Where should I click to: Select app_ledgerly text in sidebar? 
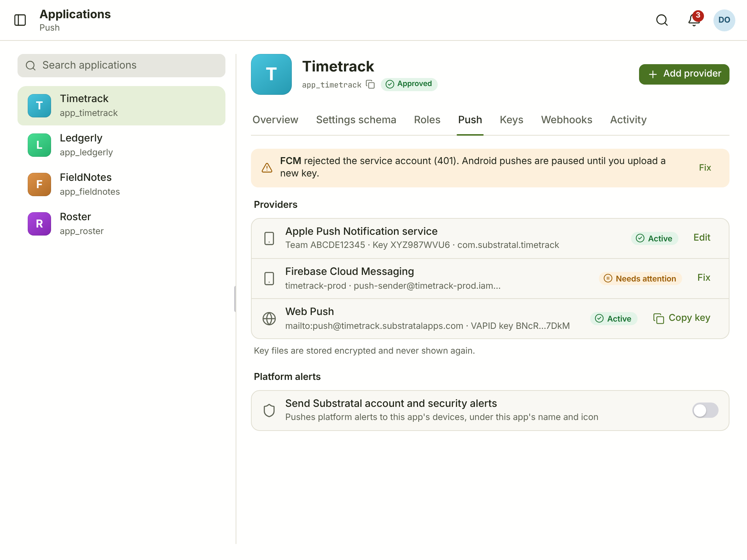pyautogui.click(x=86, y=152)
